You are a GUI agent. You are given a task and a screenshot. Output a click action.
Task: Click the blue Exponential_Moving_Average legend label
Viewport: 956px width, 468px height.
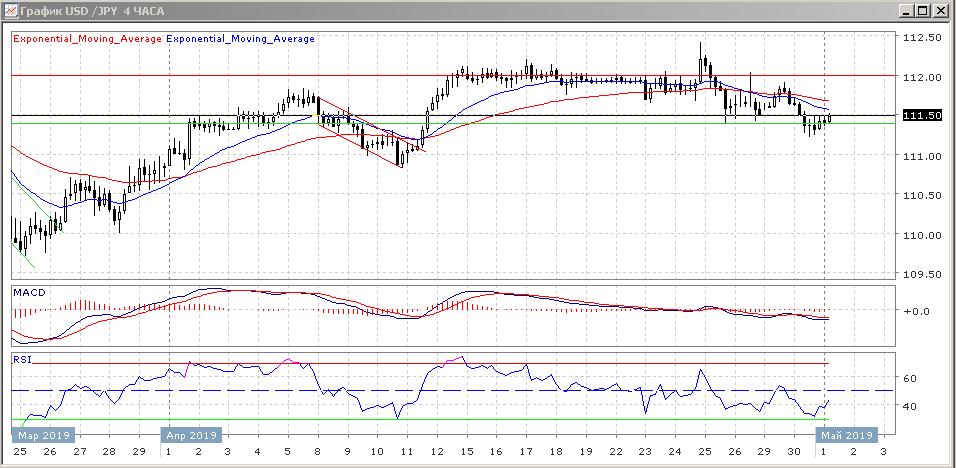[x=240, y=39]
